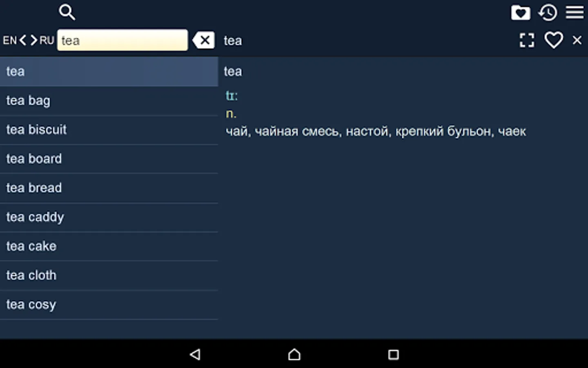588x368 pixels.
Task: Open the 'tea bag' entry
Action: [109, 101]
